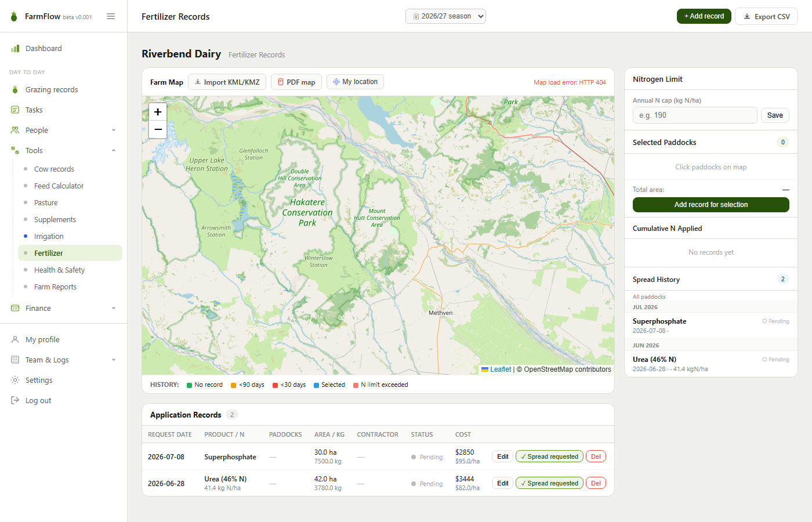
Task: Collapse the Tools submenu chevron
Action: [x=114, y=151]
